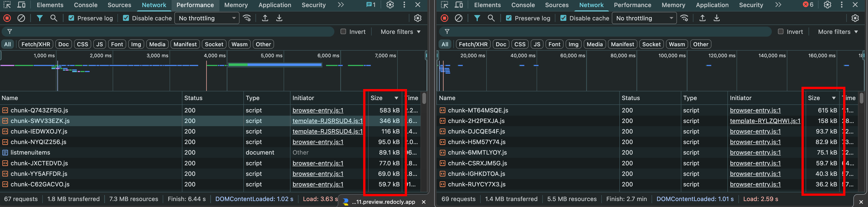Screen dimensions: 868x207
Task: Clear network log in right panel
Action: coord(459,18)
